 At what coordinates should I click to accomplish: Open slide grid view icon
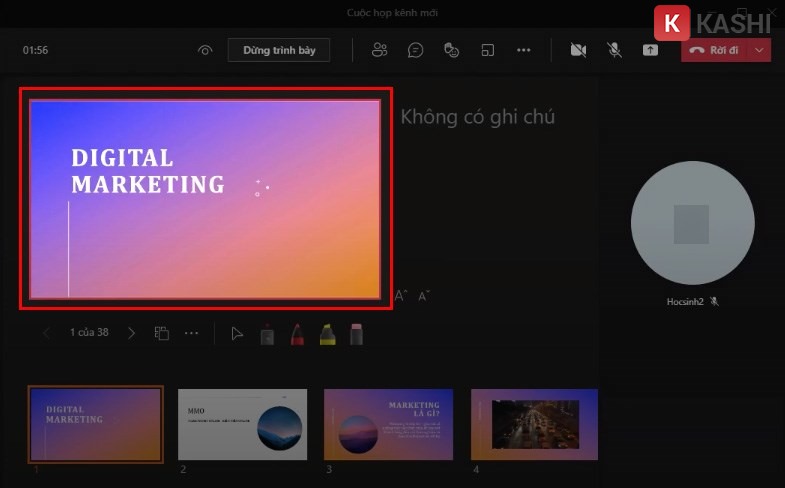click(162, 333)
